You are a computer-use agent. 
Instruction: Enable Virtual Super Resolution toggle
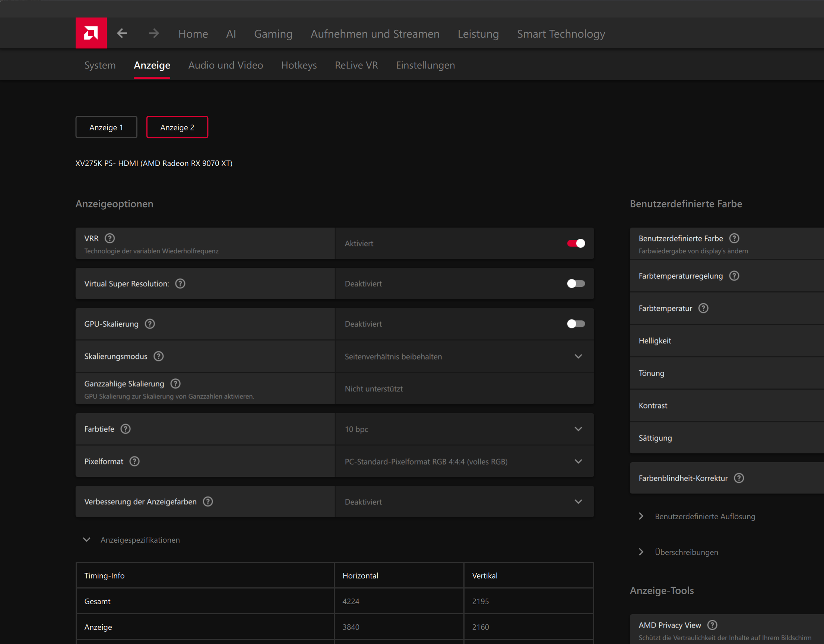pyautogui.click(x=576, y=284)
